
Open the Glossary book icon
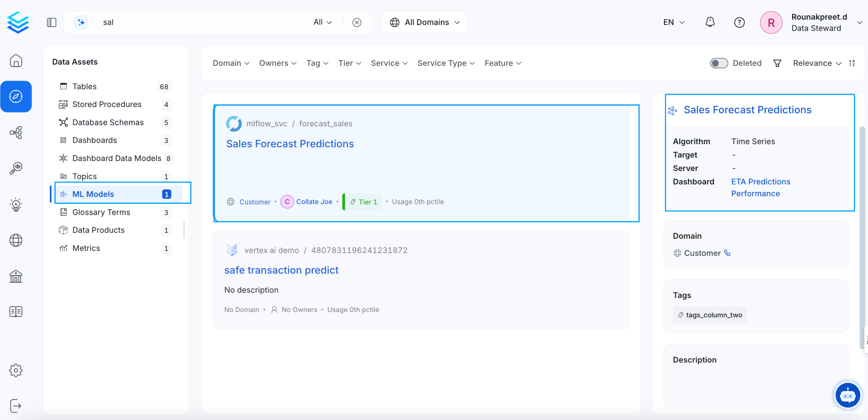pyautogui.click(x=16, y=311)
